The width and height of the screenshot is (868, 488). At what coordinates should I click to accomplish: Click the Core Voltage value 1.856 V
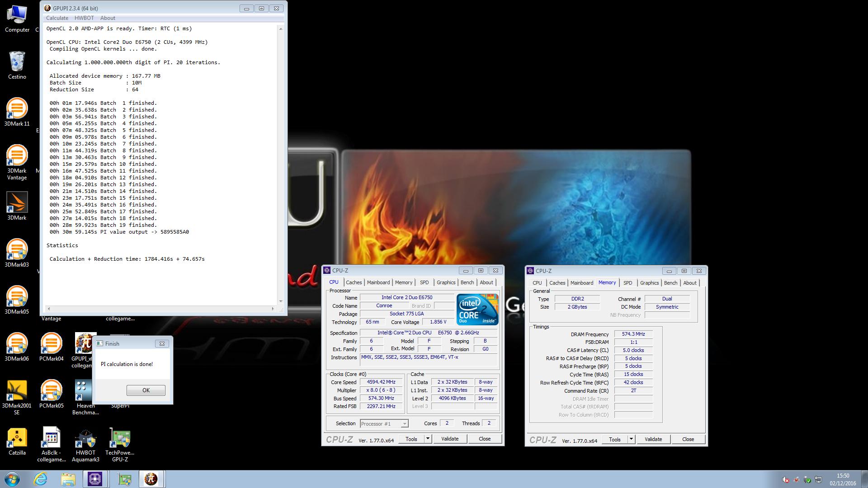coord(438,322)
